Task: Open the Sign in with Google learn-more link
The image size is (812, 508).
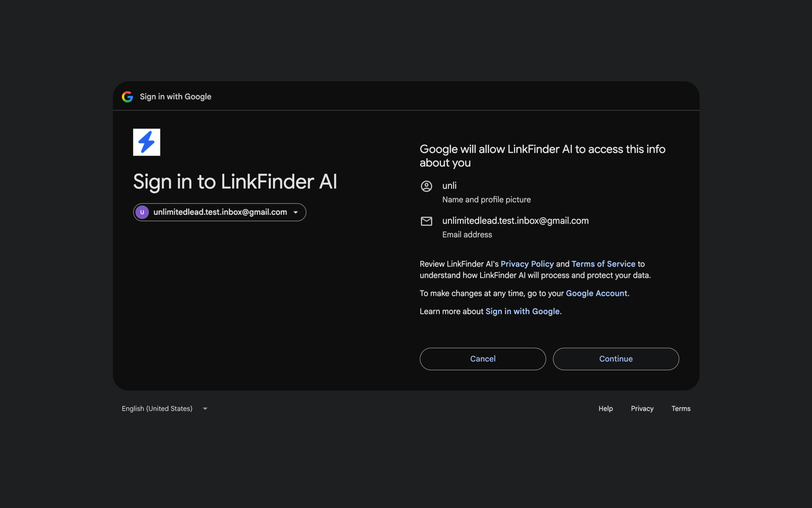Action: coord(522,311)
